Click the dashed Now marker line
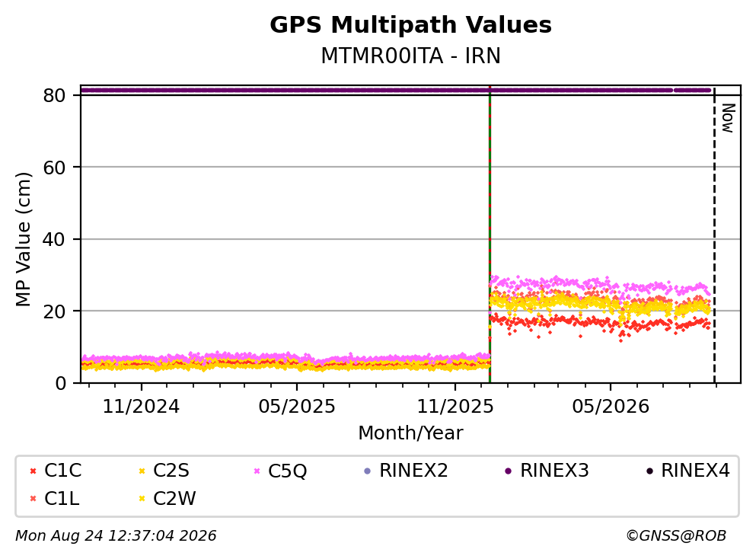 714,235
